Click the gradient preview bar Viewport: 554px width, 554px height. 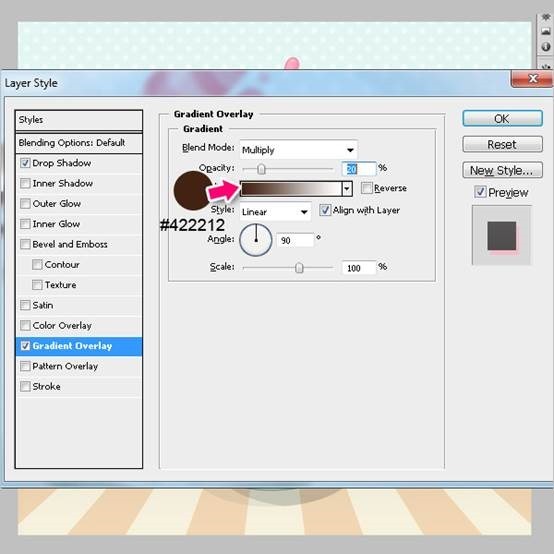pos(291,189)
